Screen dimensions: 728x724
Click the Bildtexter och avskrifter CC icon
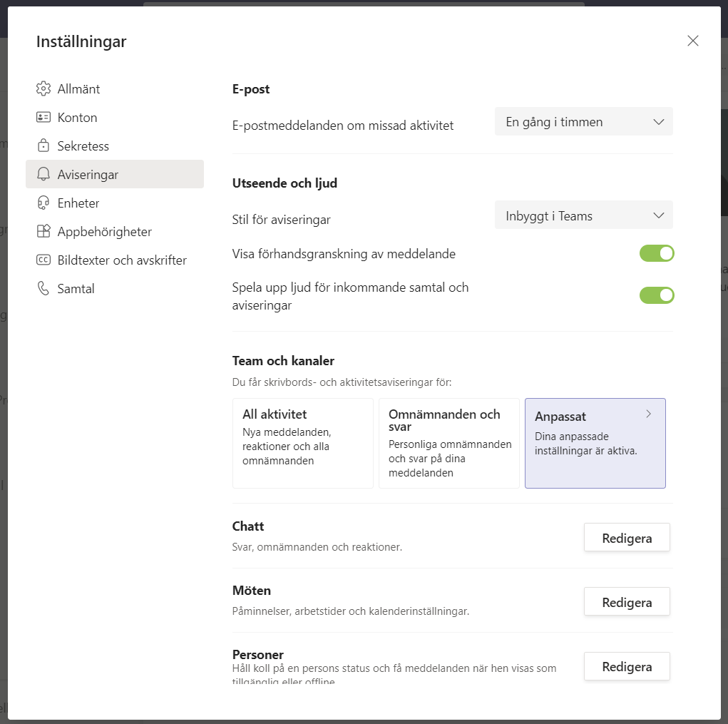coord(43,260)
